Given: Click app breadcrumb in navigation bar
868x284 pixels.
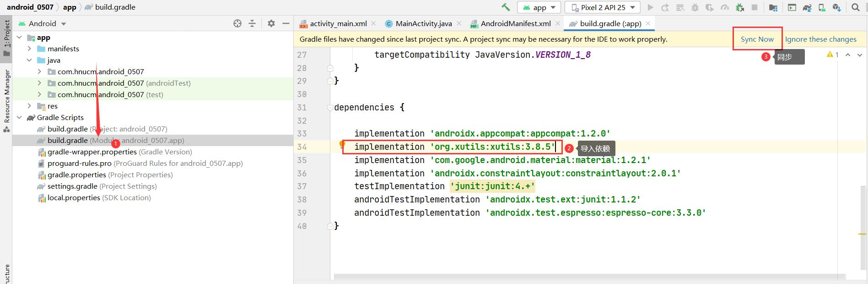Looking at the screenshot, I should tap(70, 7).
